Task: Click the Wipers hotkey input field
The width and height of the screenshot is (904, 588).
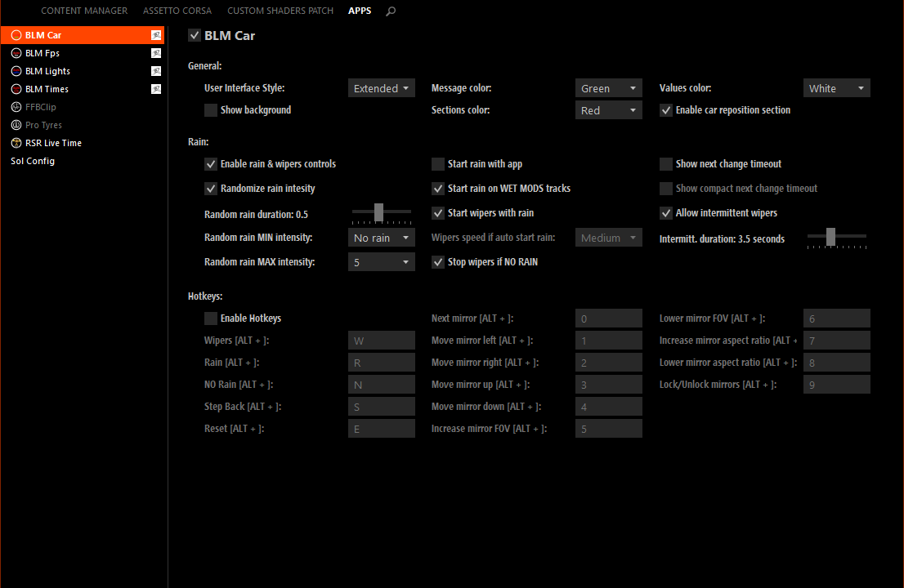Action: click(381, 341)
